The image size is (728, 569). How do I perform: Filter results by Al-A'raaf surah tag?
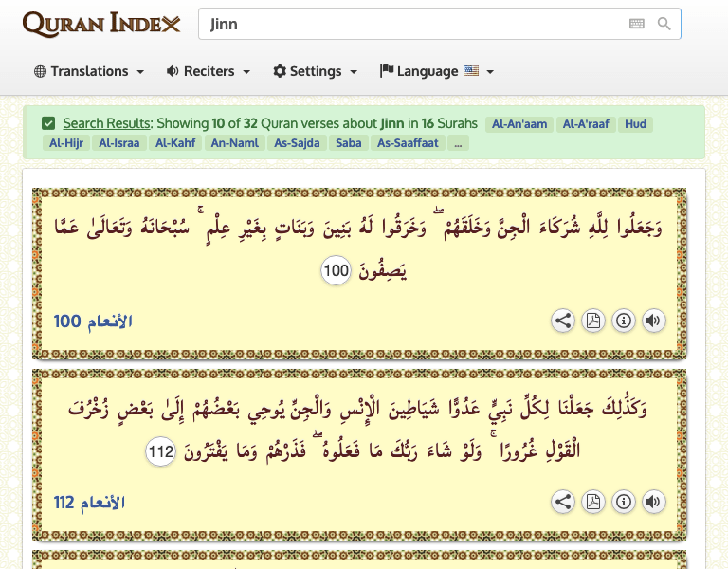pyautogui.click(x=588, y=124)
